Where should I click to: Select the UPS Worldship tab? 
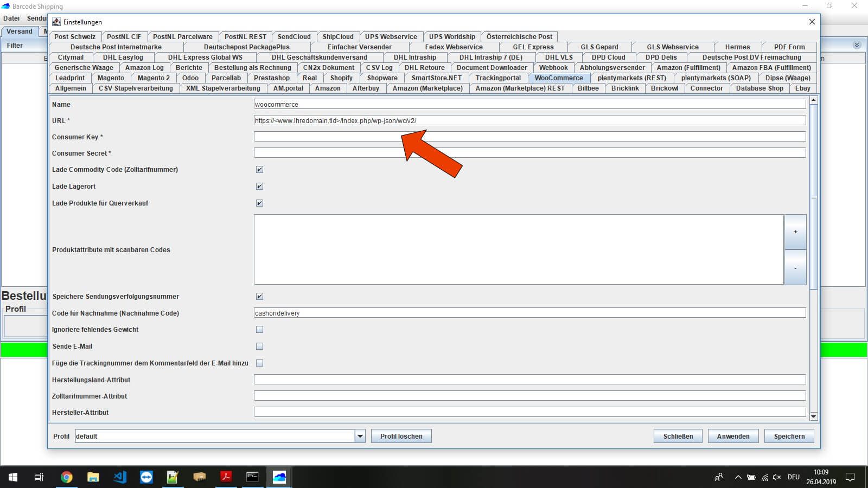[452, 37]
